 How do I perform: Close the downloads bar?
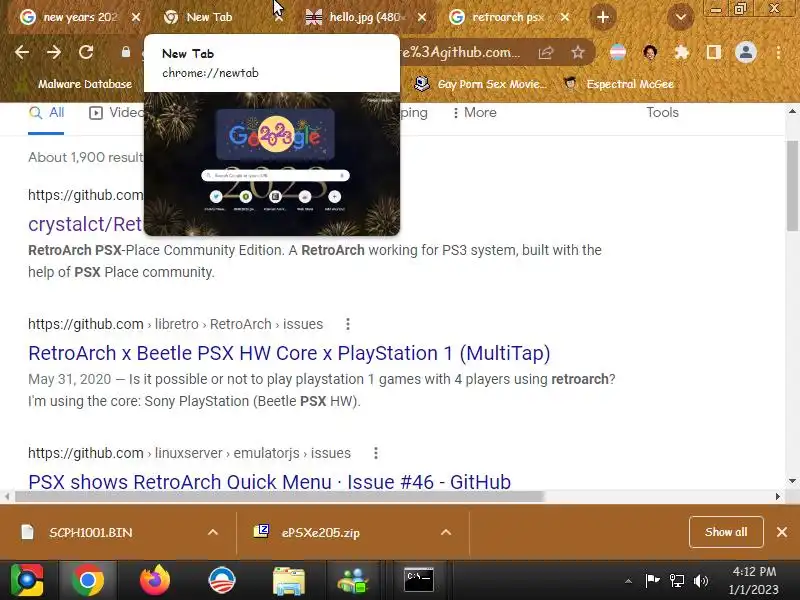782,533
